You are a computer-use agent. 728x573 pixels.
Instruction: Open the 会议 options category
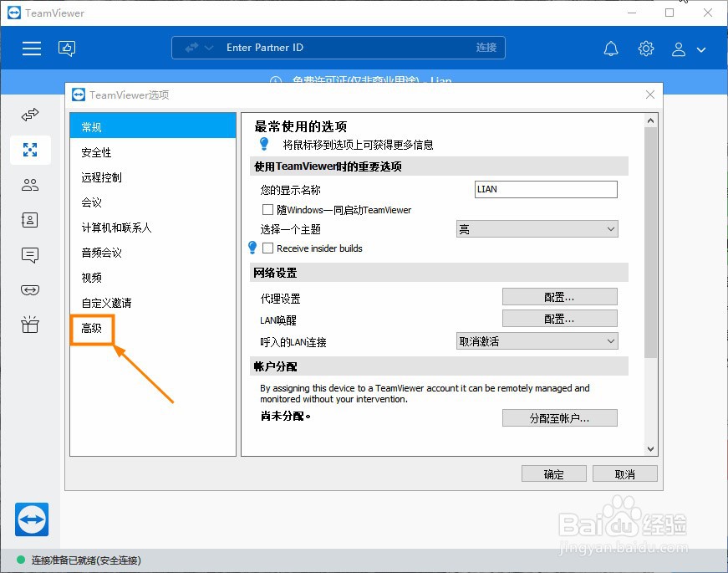pos(153,202)
